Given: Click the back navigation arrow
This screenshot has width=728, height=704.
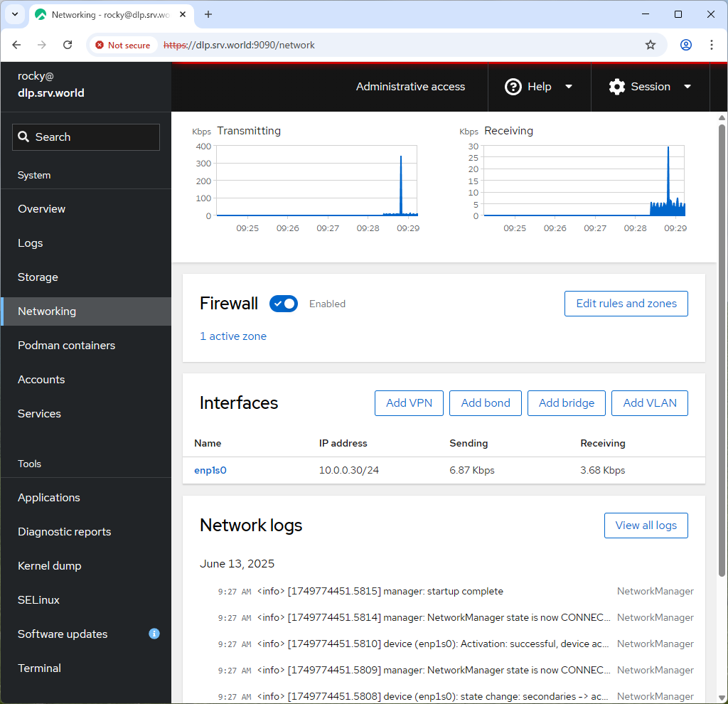Looking at the screenshot, I should click(x=16, y=44).
